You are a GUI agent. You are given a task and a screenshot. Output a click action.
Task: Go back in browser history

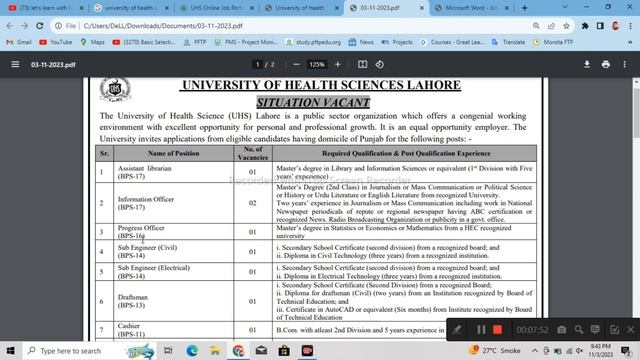(x=9, y=26)
